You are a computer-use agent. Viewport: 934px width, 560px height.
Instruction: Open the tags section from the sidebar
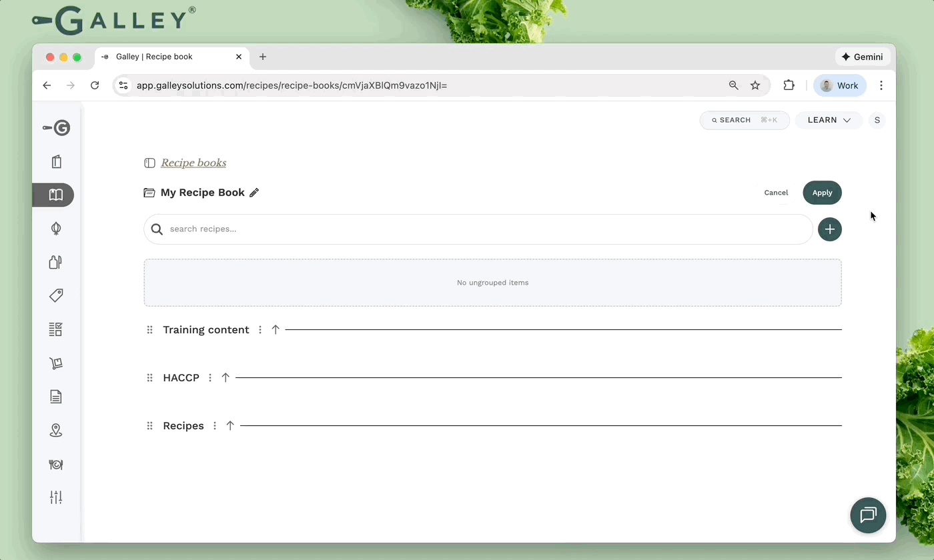click(x=55, y=295)
